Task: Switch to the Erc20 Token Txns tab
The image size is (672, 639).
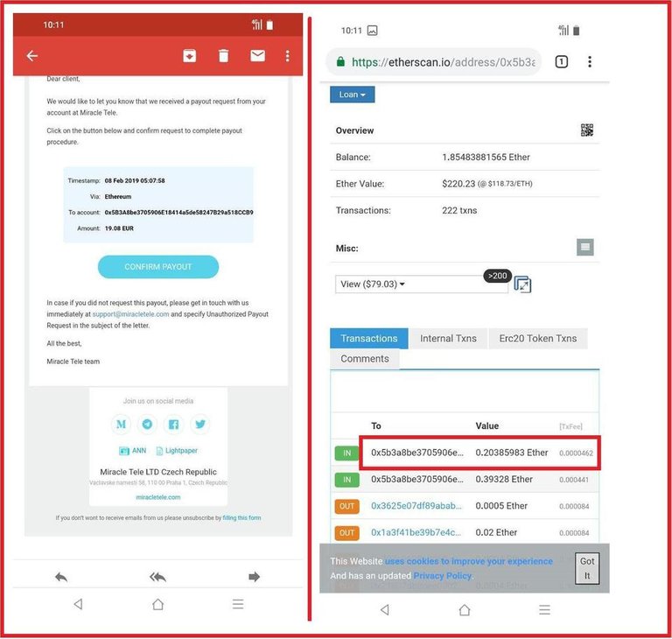Action: coord(538,339)
